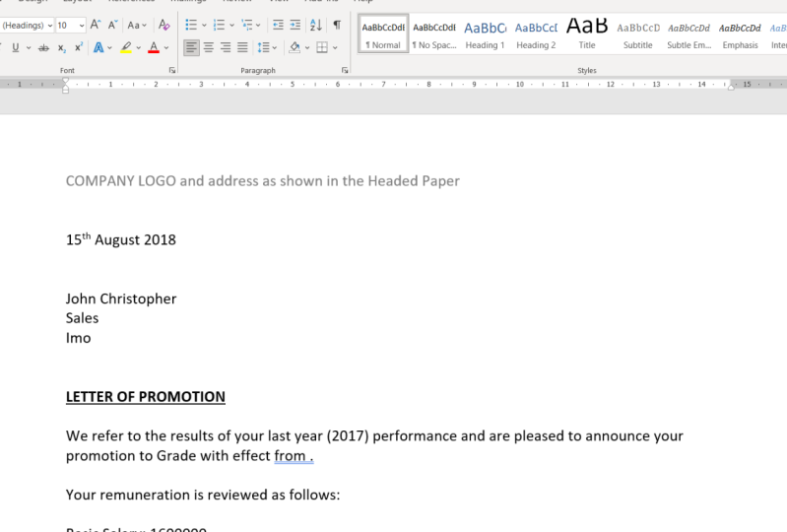Image resolution: width=787 pixels, height=532 pixels.
Task: Apply the Subtitle style
Action: [x=638, y=33]
